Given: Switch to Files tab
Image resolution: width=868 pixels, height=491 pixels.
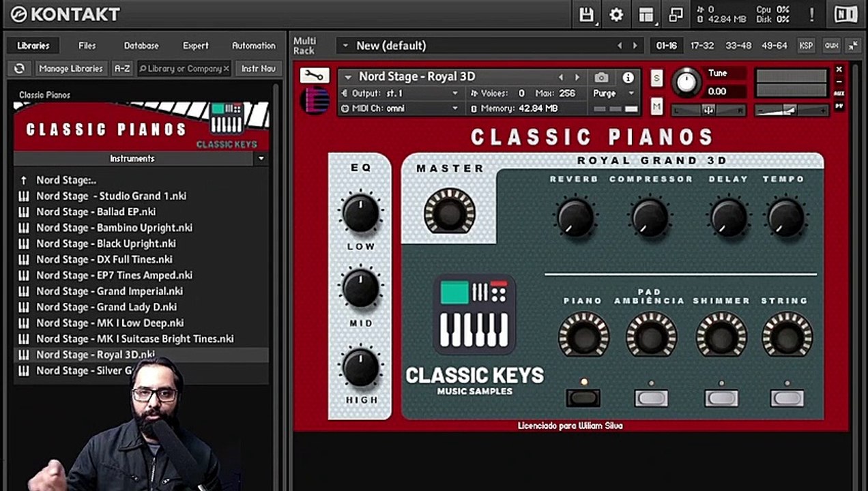Looking at the screenshot, I should pos(87,46).
